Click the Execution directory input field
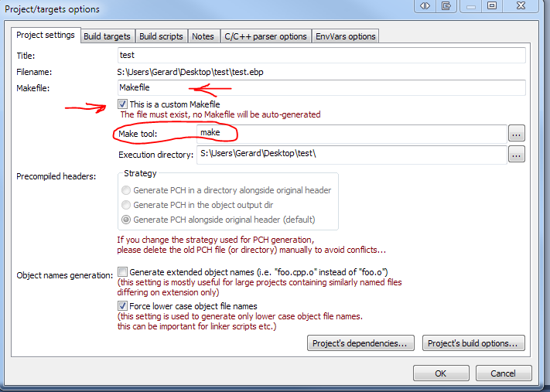The image size is (550, 392). (352, 155)
